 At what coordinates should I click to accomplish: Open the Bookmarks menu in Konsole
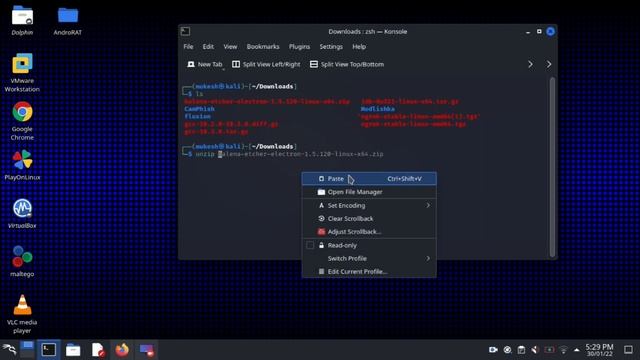[263, 47]
